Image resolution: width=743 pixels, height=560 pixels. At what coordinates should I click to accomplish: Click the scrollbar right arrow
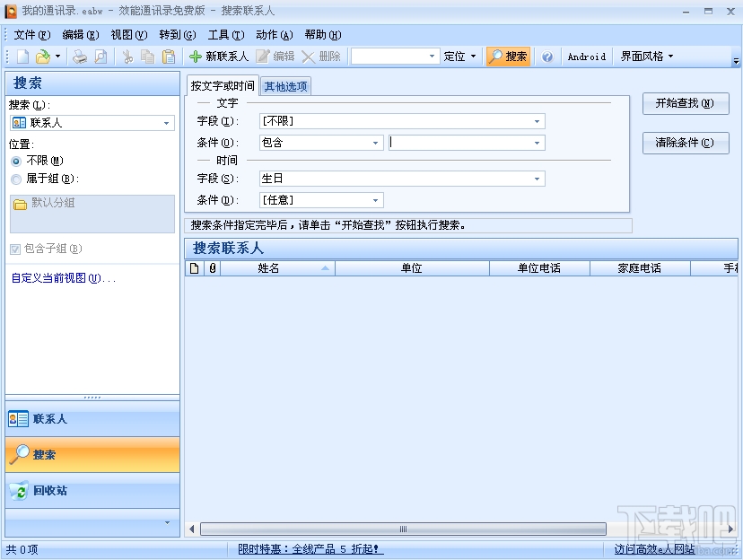(730, 529)
